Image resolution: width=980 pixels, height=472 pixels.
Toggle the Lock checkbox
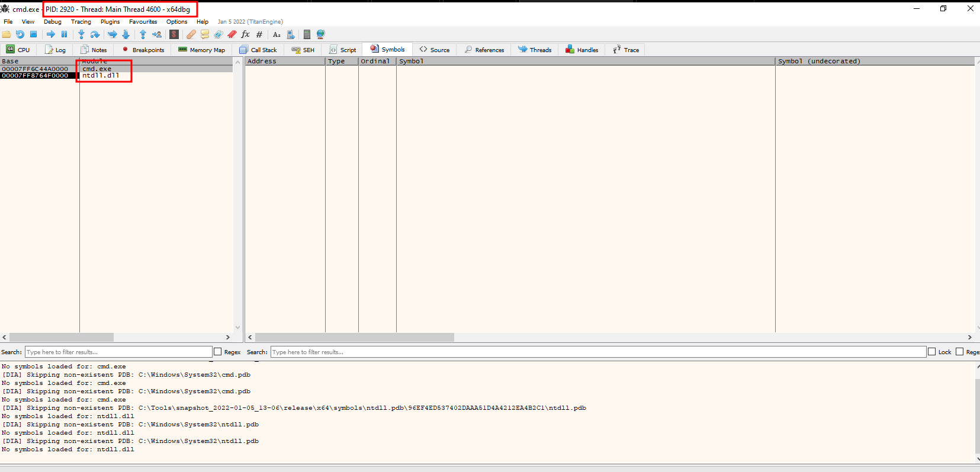click(x=932, y=352)
